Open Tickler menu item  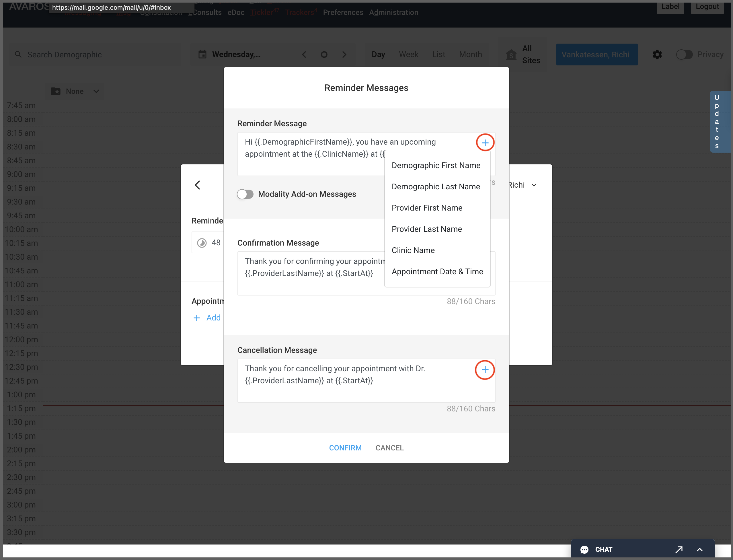[264, 12]
